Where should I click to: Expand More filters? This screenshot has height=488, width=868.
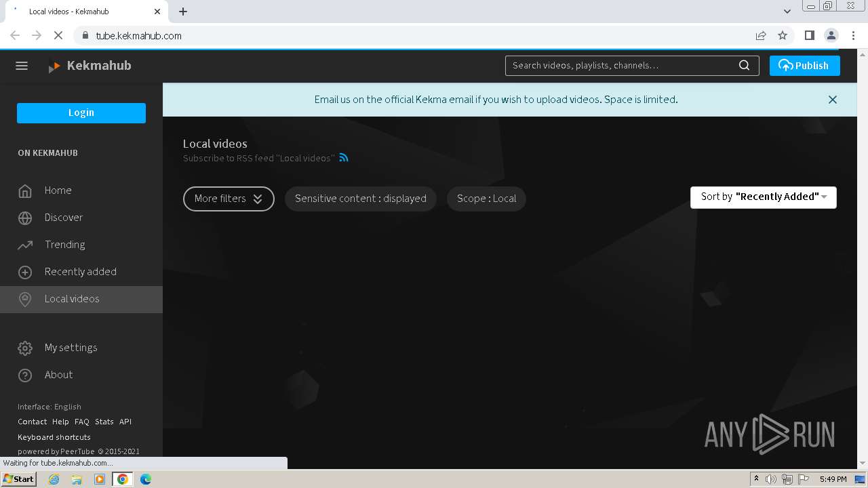click(x=229, y=199)
